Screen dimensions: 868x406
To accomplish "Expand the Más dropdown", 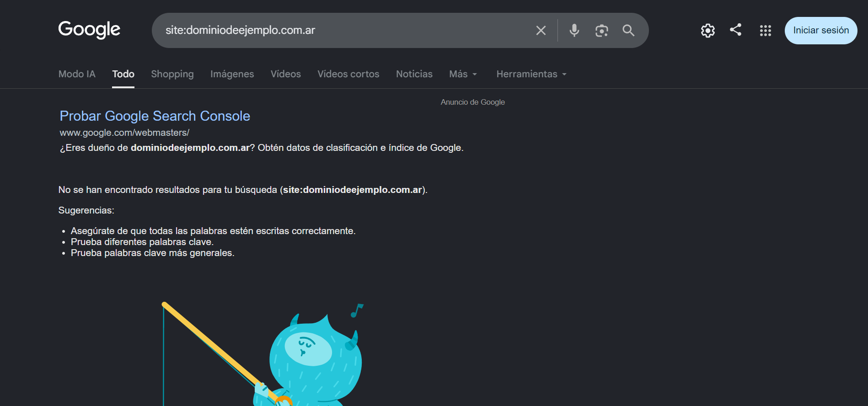I will pos(463,74).
